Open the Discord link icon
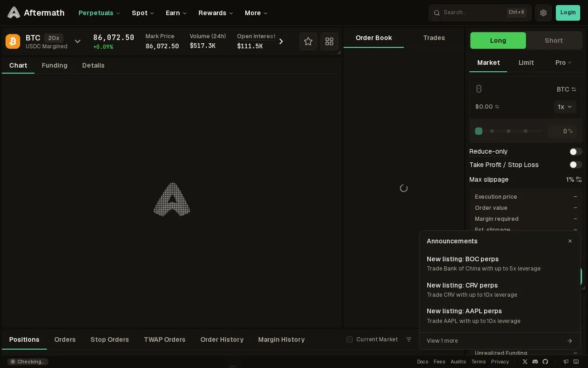 coord(535,362)
